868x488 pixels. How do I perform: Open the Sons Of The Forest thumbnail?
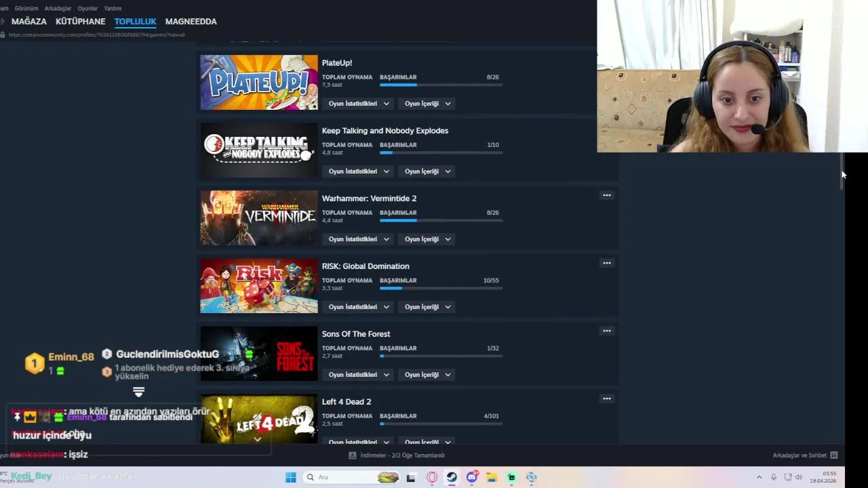click(259, 354)
